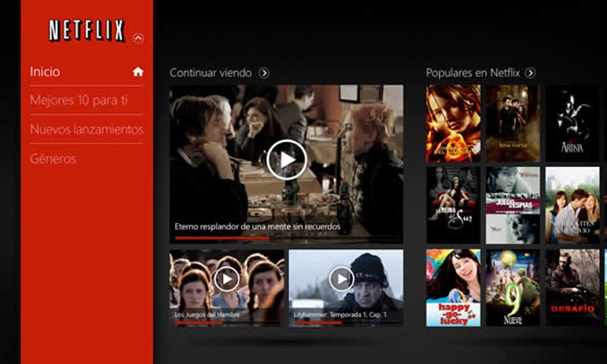Open the Géneros menu item
The width and height of the screenshot is (607, 364).
[53, 158]
